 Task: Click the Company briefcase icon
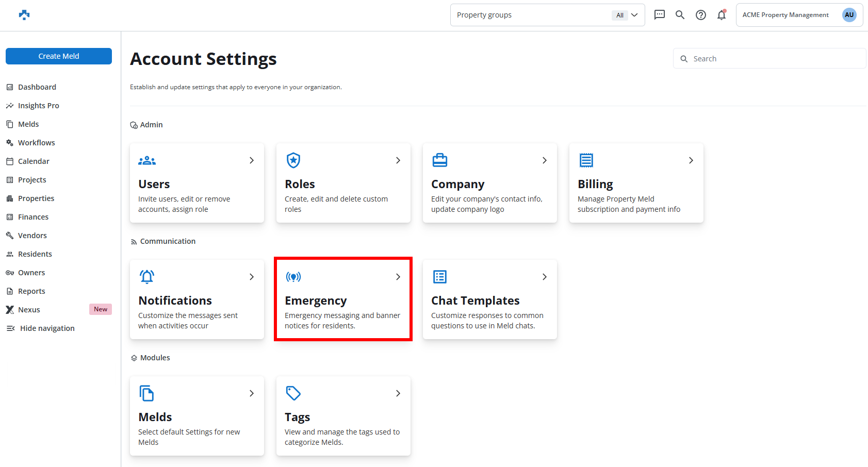point(440,160)
